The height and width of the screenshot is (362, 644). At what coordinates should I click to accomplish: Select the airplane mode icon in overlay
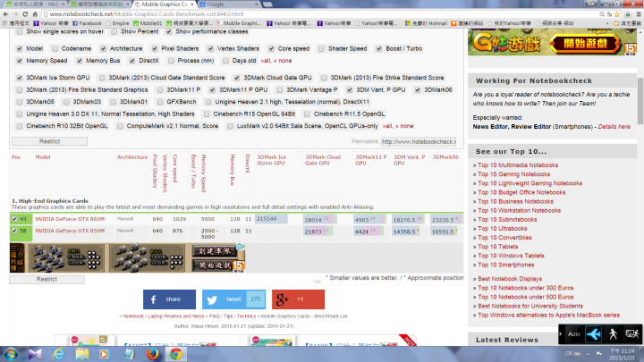594,334
